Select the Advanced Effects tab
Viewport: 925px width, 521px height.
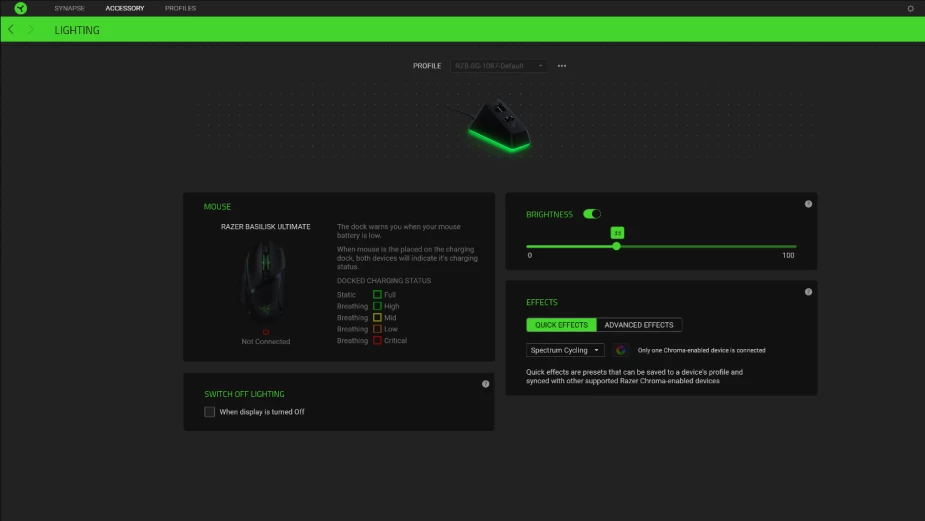tap(639, 325)
